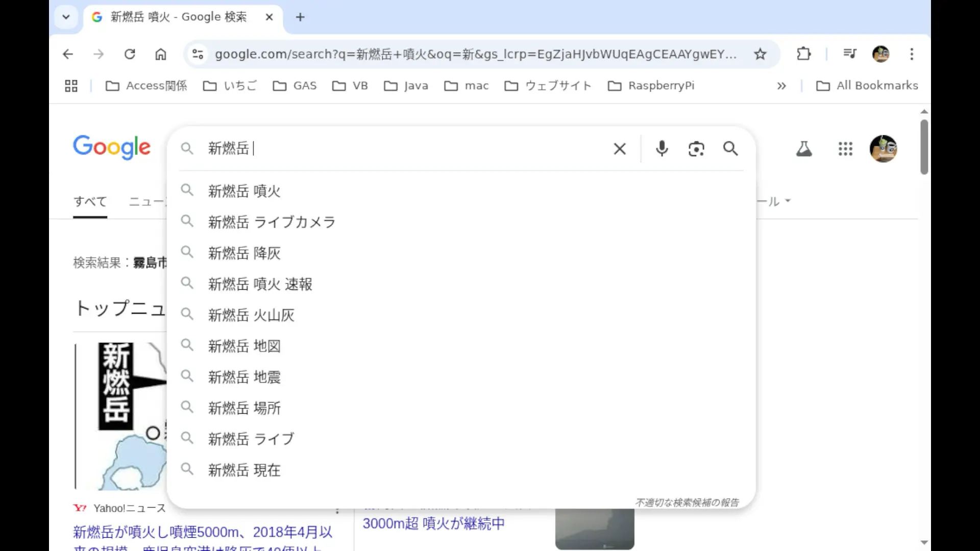Viewport: 980px width, 551px height.
Task: Reload the current page
Action: (x=130, y=54)
